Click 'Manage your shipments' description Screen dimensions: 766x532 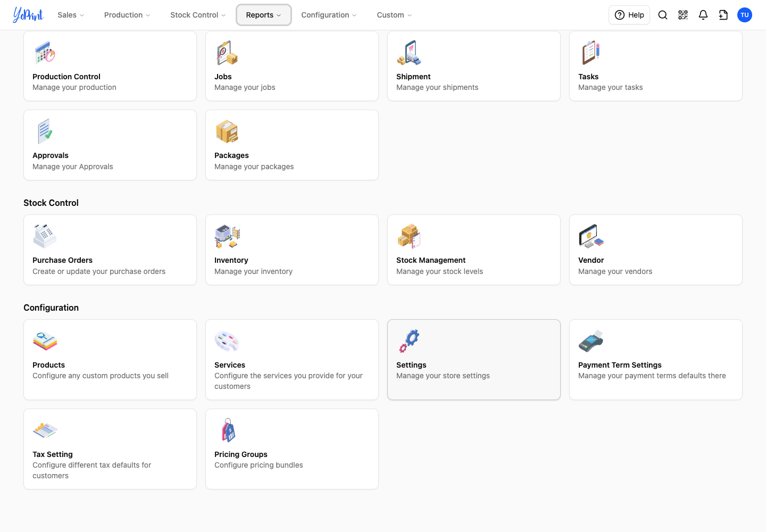tap(437, 87)
